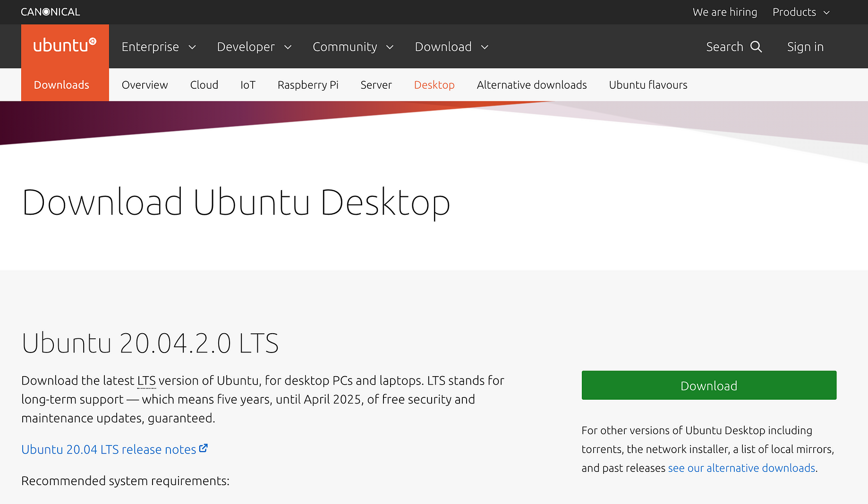868x504 pixels.
Task: Expand the Download menu chevron in navbar
Action: (x=485, y=47)
